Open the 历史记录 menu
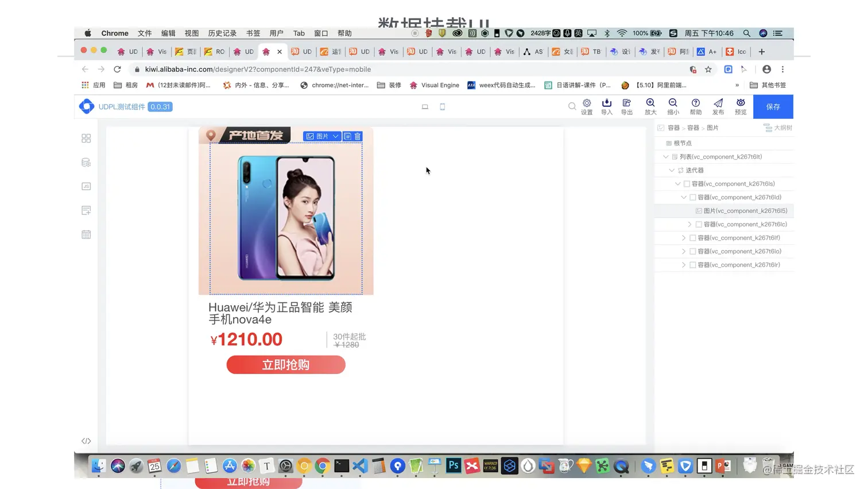This screenshot has width=868, height=489. click(222, 33)
